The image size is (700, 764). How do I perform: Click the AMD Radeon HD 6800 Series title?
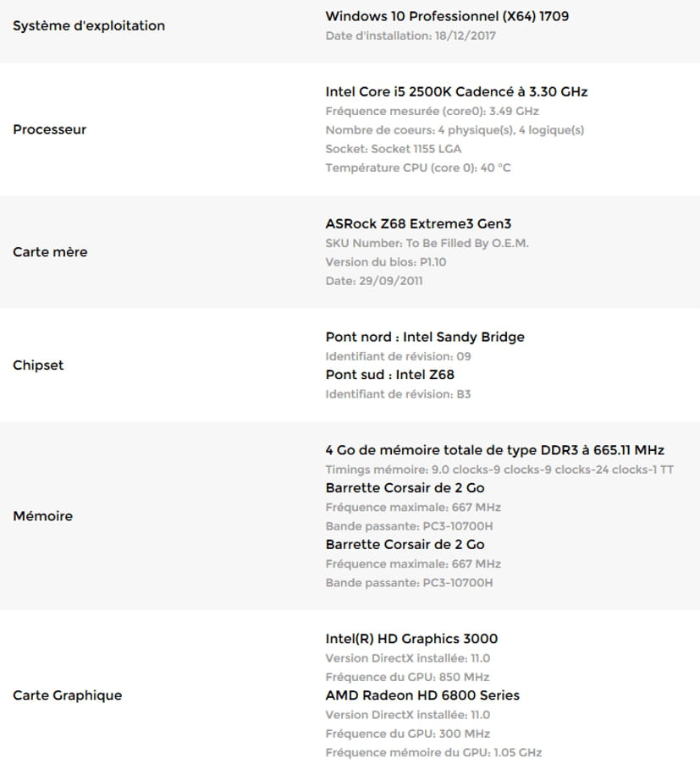422,695
